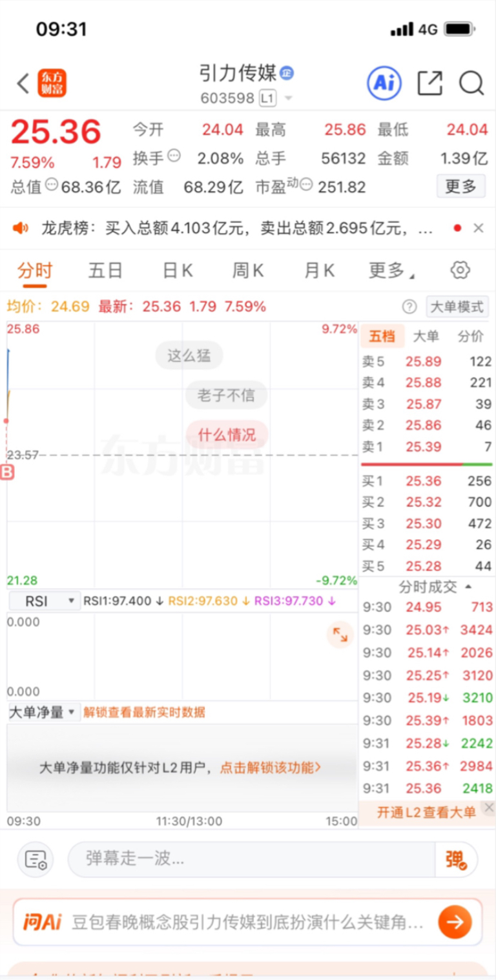
Task: Tap the orange arrow send button
Action: tap(455, 922)
